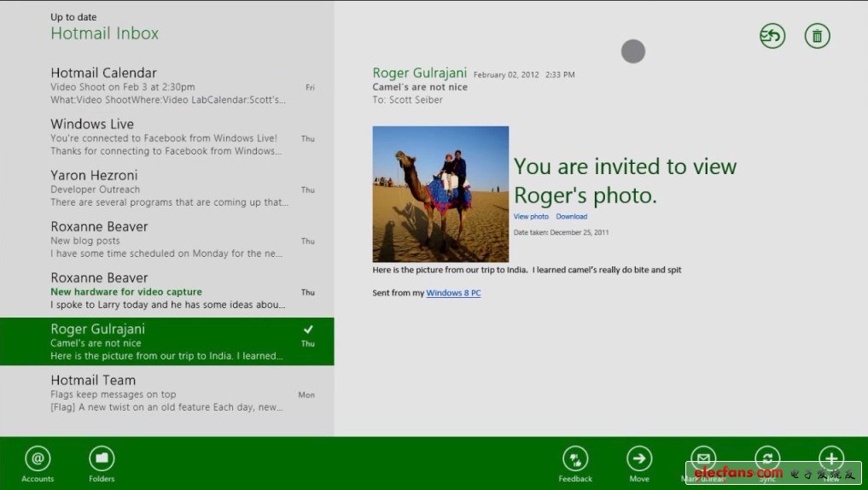Click sender name Roger Gulrajani in message header
Viewport: 868px width, 490px height.
pos(420,73)
